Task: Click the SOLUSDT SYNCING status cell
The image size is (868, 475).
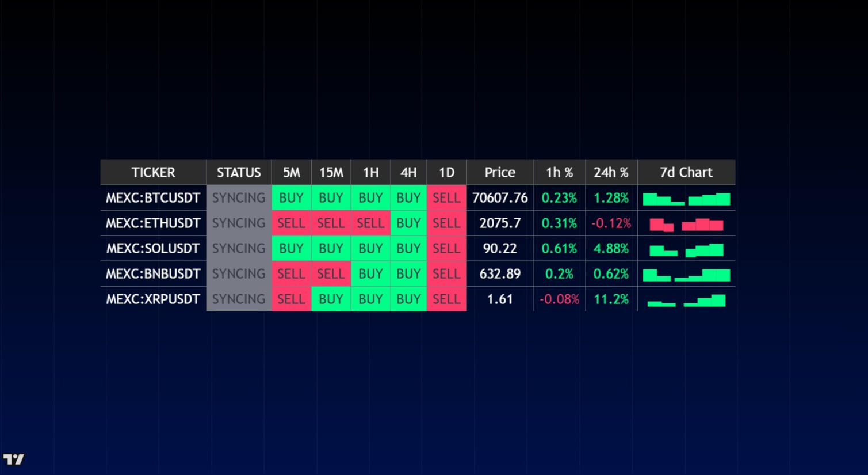Action: (x=239, y=248)
